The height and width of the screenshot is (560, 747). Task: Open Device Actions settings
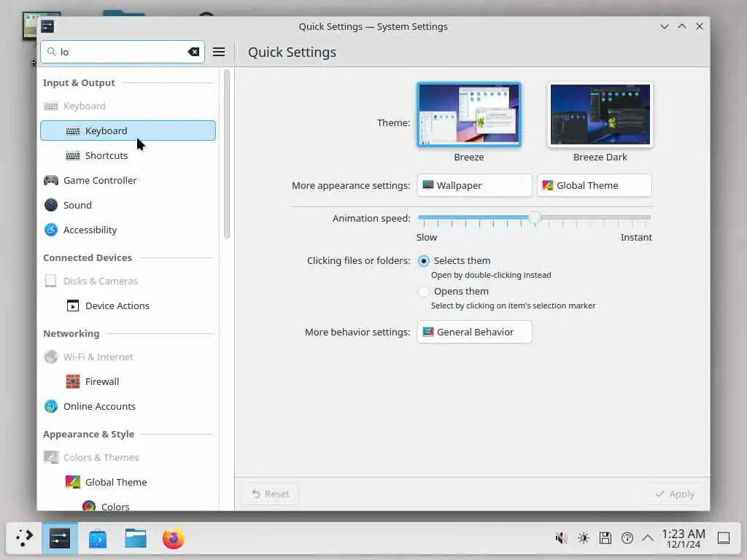128,306
